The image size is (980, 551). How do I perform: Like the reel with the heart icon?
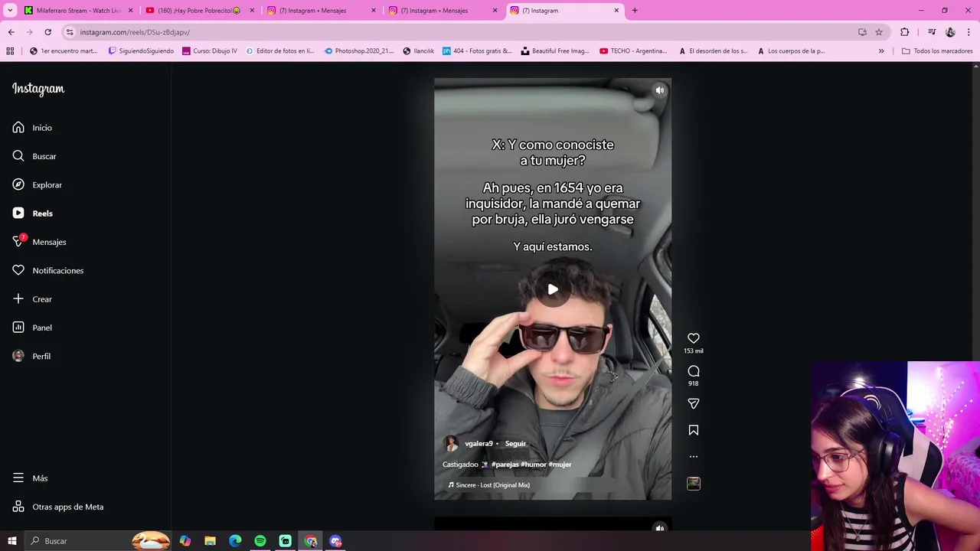694,338
